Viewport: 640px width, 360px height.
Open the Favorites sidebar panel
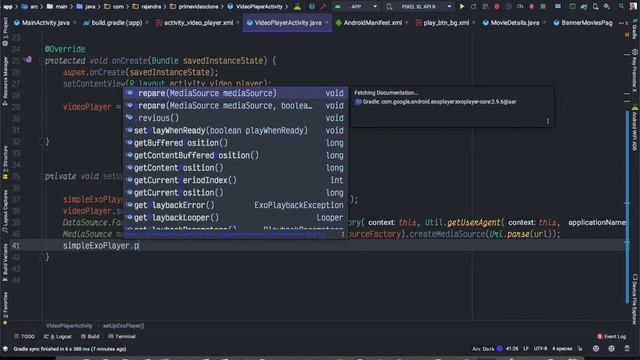pyautogui.click(x=5, y=309)
